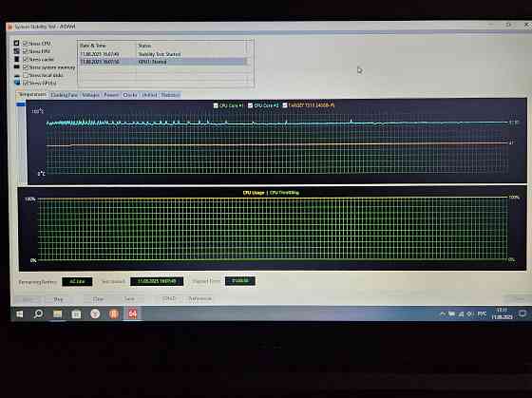The height and width of the screenshot is (398, 532).
Task: Switch to the Cooling Fans tab
Action: pyautogui.click(x=64, y=95)
